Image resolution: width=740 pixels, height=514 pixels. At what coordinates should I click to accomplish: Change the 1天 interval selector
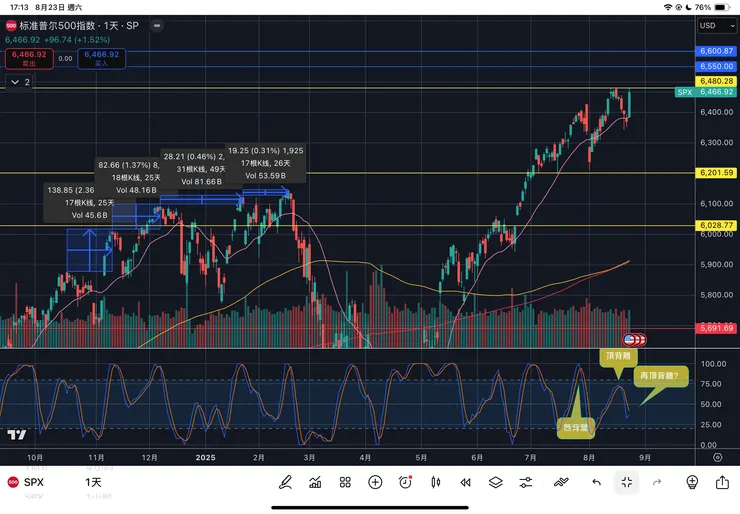[x=93, y=482]
